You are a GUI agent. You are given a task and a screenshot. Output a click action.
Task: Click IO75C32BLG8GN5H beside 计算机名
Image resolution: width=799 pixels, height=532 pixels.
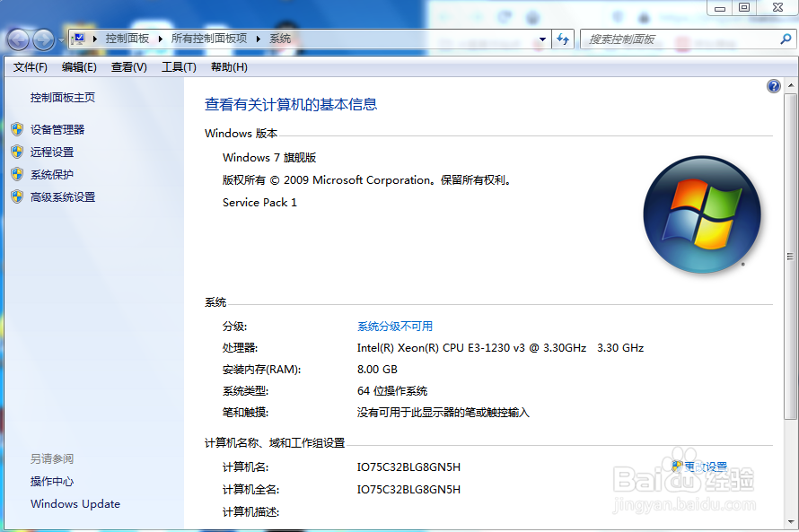[408, 467]
